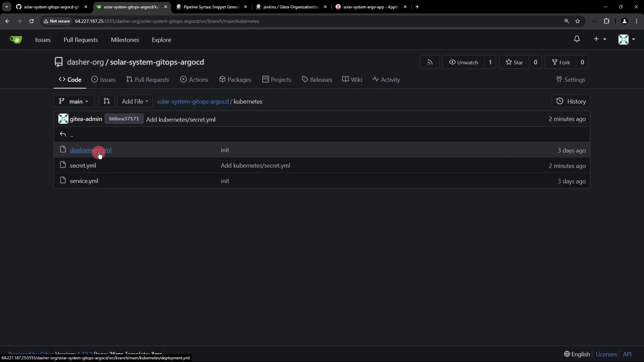Reload the browser page
The image size is (644, 362).
click(32, 21)
